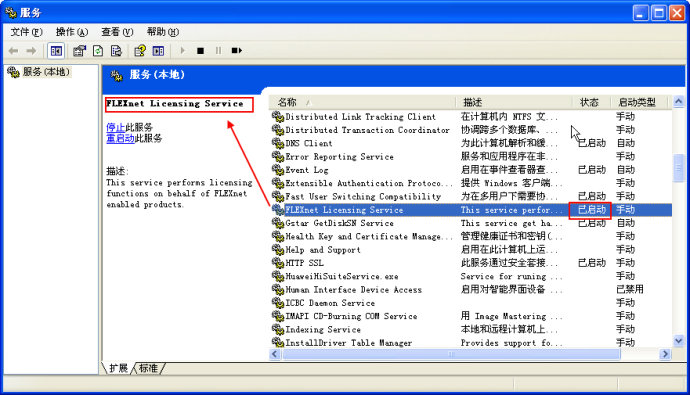Open the Properties toolbar icon
The height and width of the screenshot is (395, 690).
[79, 51]
